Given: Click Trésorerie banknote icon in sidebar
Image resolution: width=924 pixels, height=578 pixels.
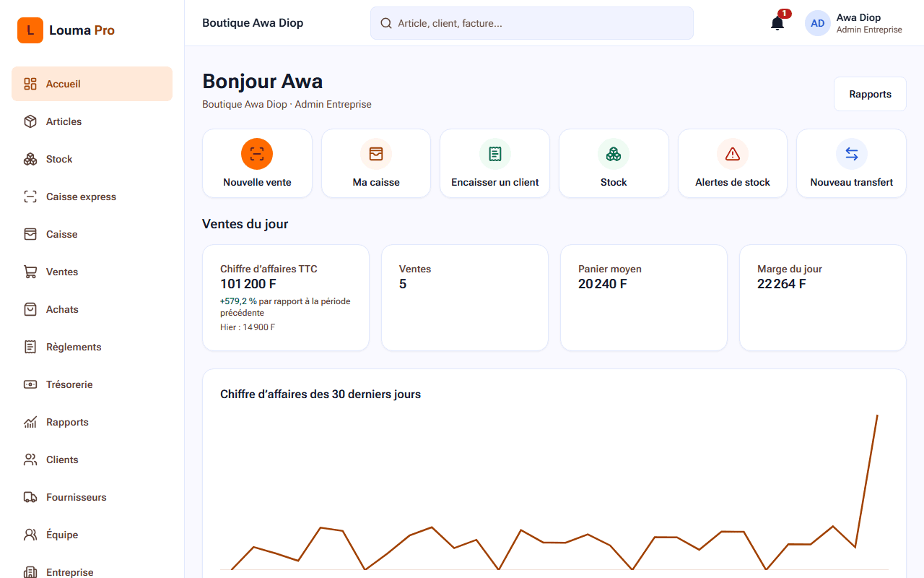Looking at the screenshot, I should (x=30, y=384).
